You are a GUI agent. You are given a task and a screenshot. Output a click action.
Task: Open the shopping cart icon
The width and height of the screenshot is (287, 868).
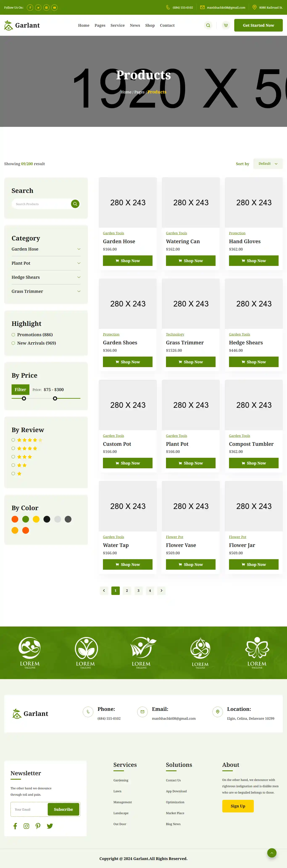(226, 25)
